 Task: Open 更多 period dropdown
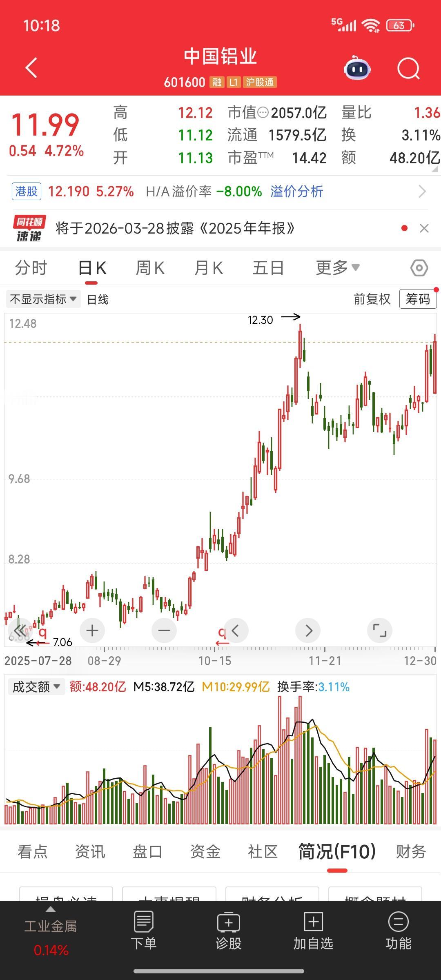(338, 268)
